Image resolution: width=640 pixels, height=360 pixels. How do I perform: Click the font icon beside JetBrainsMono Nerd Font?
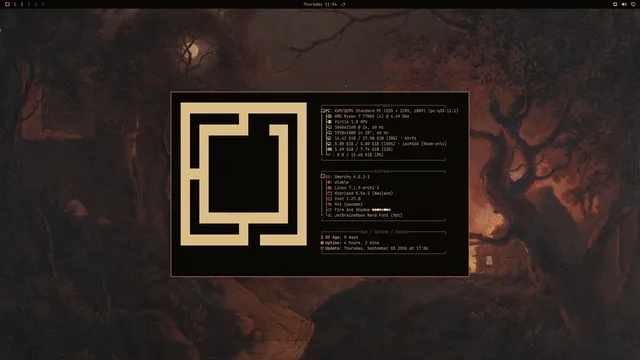pyautogui.click(x=329, y=215)
